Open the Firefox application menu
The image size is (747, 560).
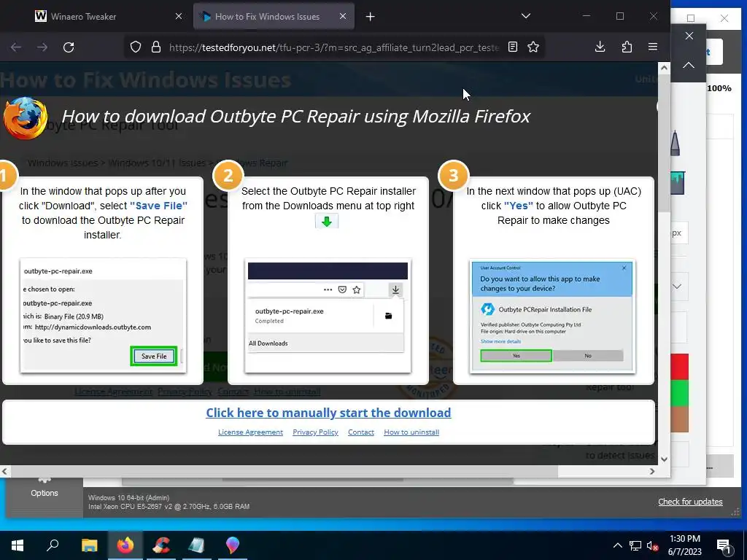653,47
